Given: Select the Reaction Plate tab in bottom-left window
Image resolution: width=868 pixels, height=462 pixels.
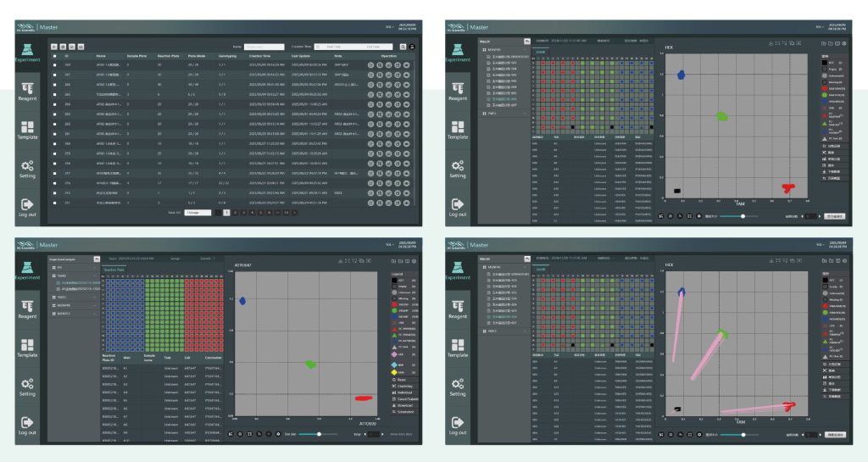Looking at the screenshot, I should click(x=114, y=270).
